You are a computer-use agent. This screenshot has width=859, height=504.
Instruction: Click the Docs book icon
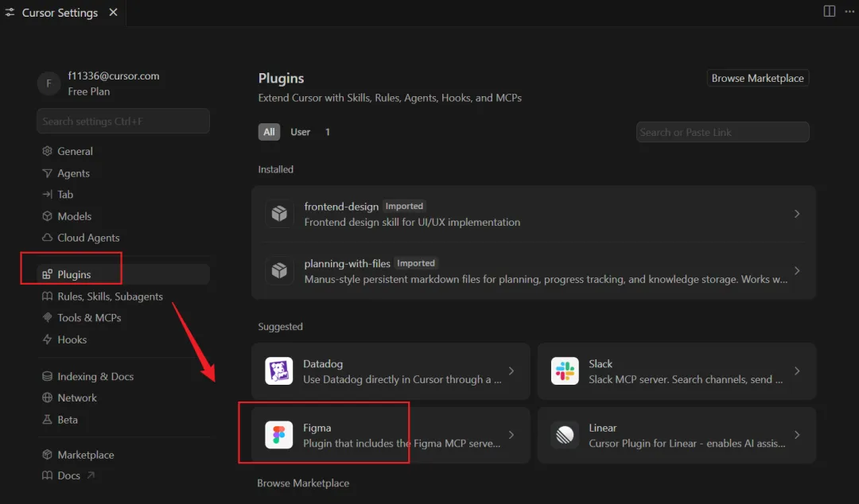pyautogui.click(x=47, y=475)
